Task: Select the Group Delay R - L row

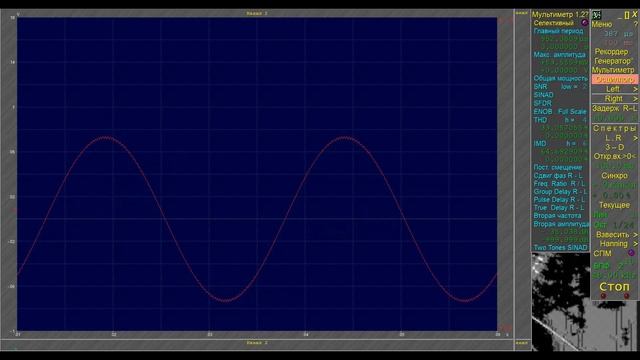Action: [560, 191]
